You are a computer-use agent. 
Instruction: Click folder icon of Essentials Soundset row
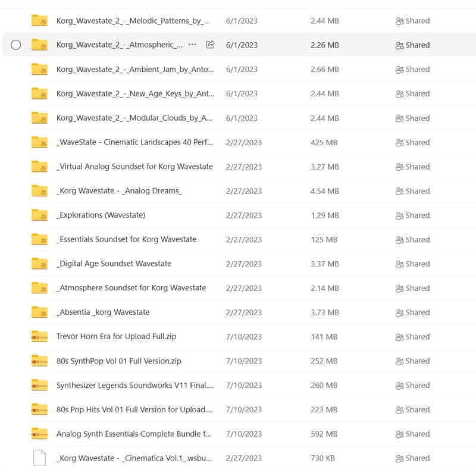click(x=39, y=239)
